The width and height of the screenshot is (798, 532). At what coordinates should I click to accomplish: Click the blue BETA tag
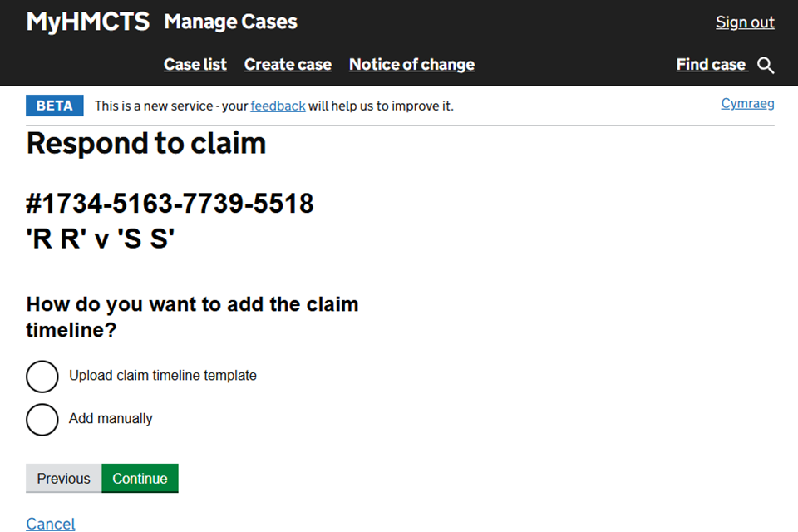click(x=55, y=106)
